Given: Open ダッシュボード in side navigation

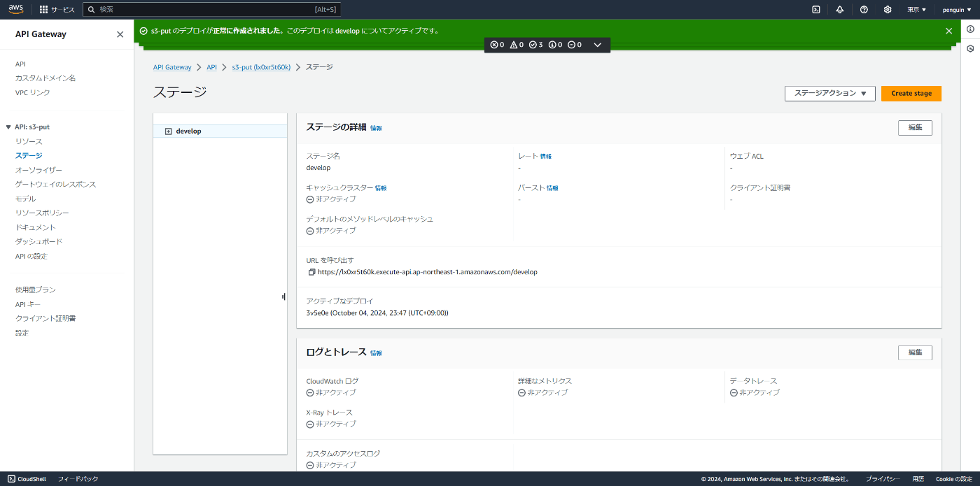Looking at the screenshot, I should point(38,242).
